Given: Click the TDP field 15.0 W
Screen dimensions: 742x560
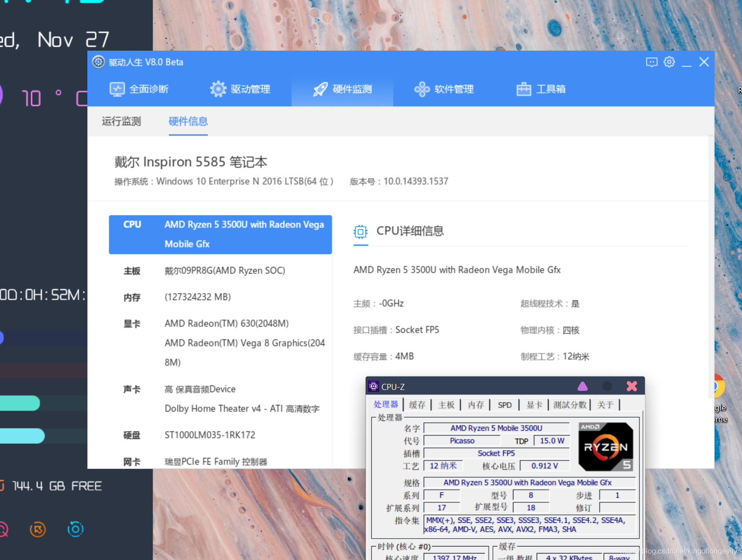Looking at the screenshot, I should coord(552,441).
